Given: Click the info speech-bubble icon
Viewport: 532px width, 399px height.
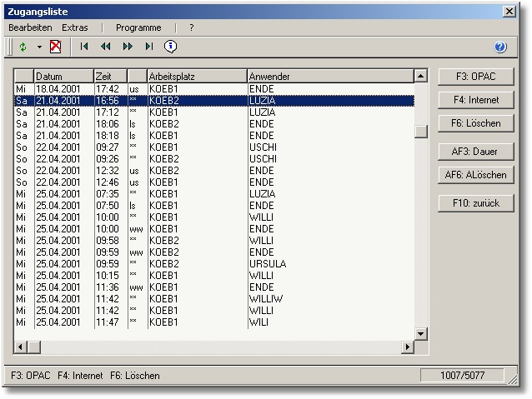Looking at the screenshot, I should click(x=170, y=47).
